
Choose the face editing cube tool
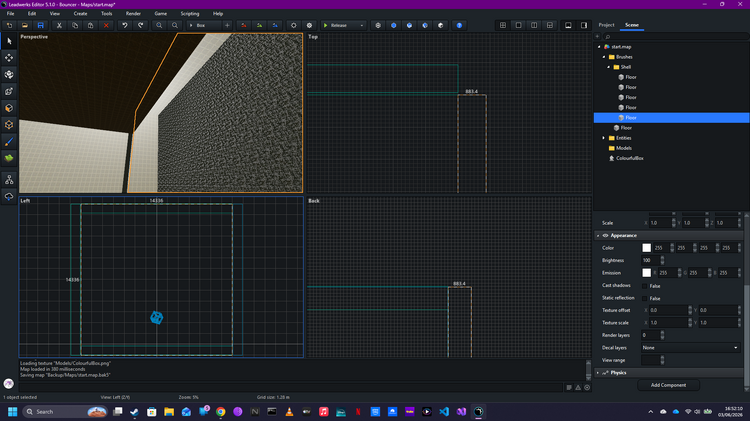pyautogui.click(x=9, y=108)
